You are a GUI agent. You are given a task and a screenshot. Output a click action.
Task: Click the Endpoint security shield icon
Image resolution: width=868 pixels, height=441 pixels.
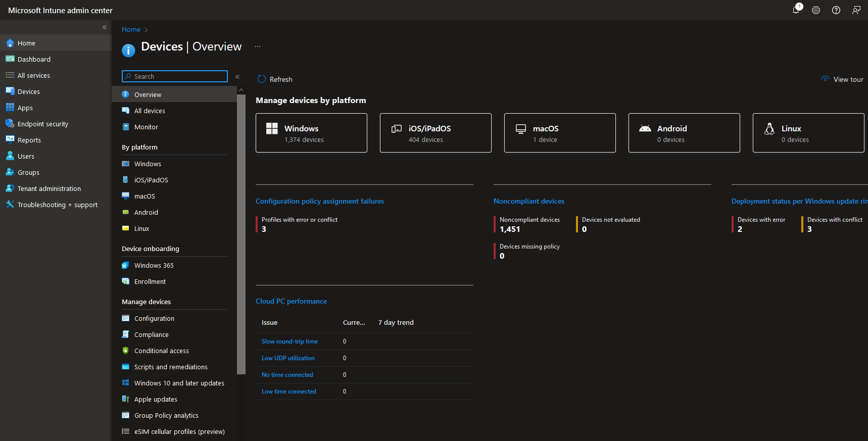point(10,124)
